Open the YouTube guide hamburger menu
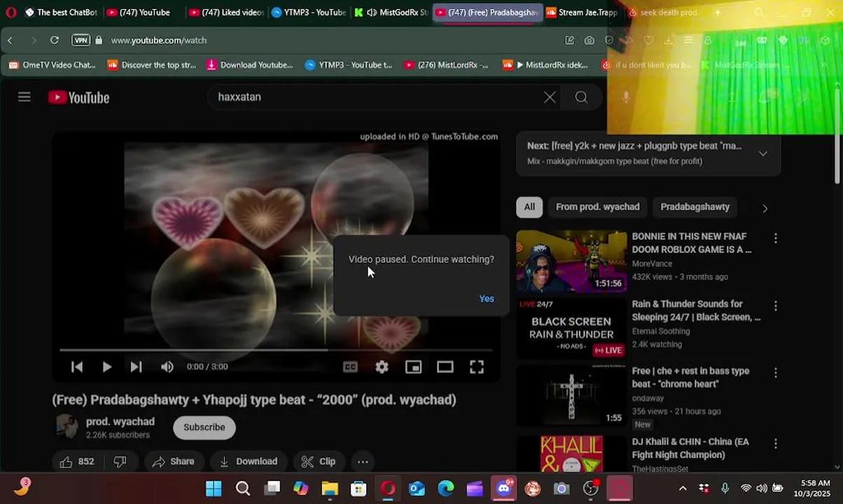Viewport: 843px width, 504px height. click(x=25, y=97)
